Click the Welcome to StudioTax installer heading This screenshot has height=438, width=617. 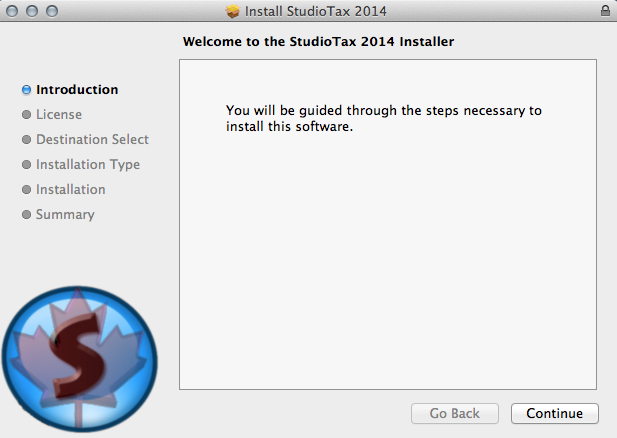(x=318, y=41)
